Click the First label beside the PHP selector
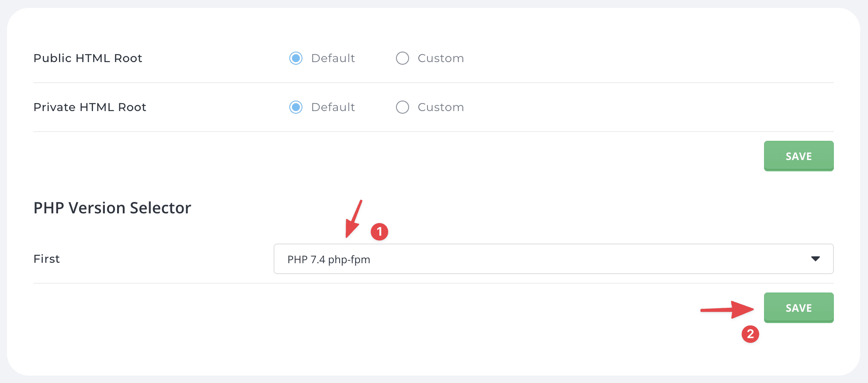This screenshot has height=383, width=868. tap(46, 259)
